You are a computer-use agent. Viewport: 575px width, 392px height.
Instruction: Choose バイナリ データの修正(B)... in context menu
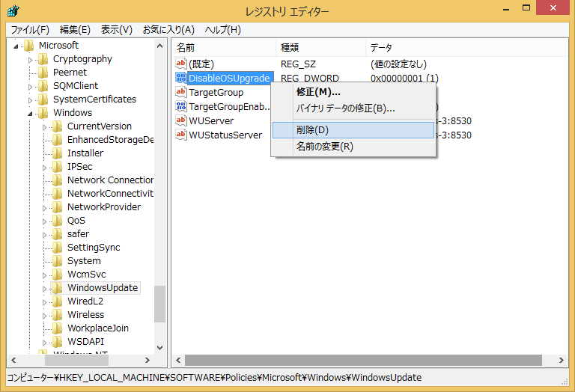coord(353,108)
